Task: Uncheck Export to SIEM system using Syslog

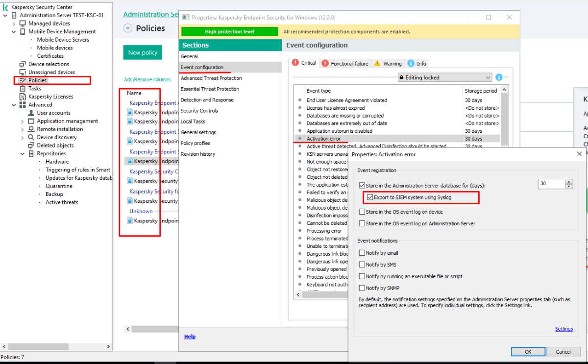Action: click(x=370, y=197)
